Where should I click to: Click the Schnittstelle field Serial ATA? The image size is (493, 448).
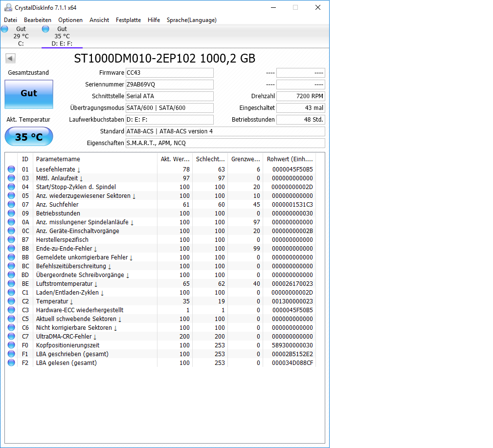pos(169,96)
